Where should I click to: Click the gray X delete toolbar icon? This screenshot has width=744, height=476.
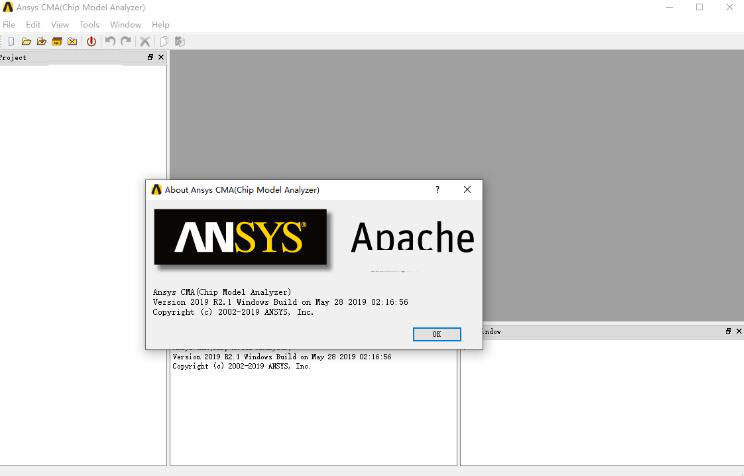point(145,42)
